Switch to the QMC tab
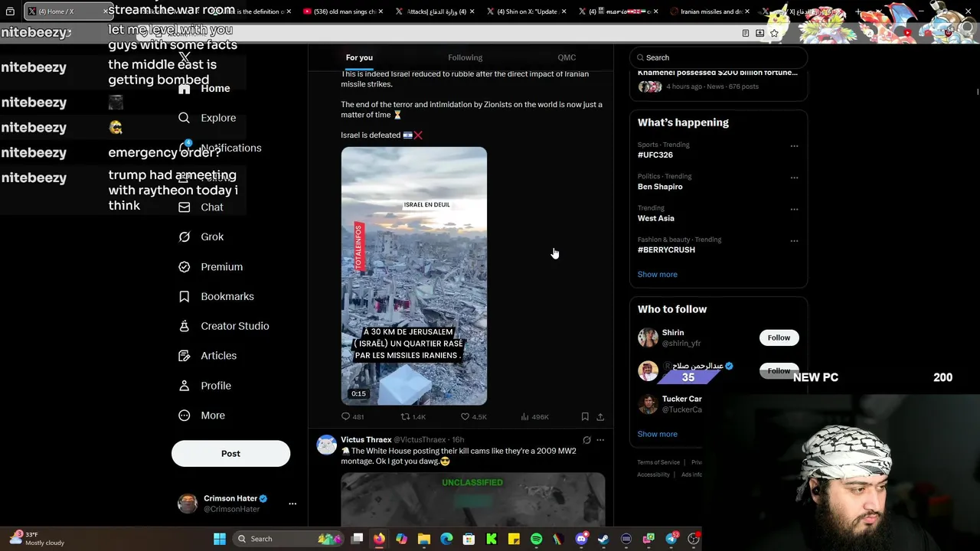 567,57
